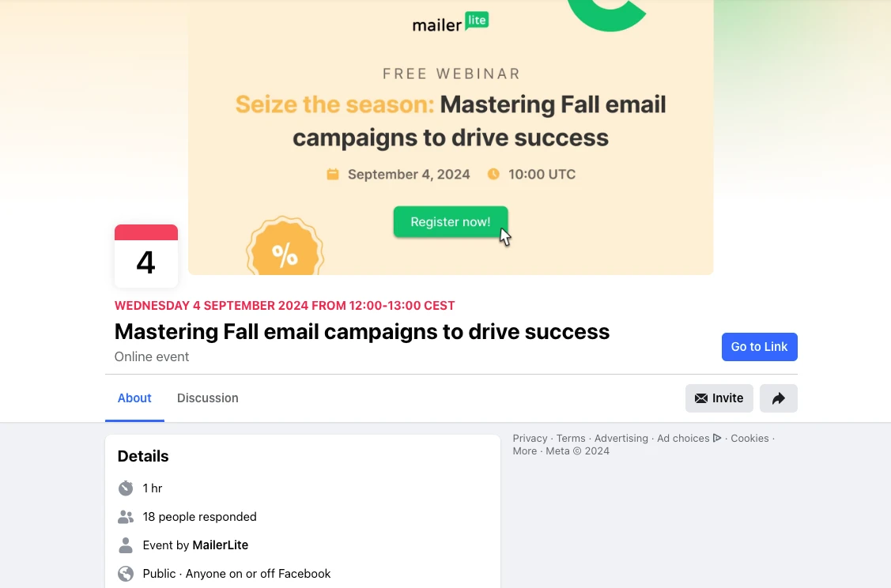Screen dimensions: 891x588
Task: Click the globe public visibility icon
Action: pos(126,574)
